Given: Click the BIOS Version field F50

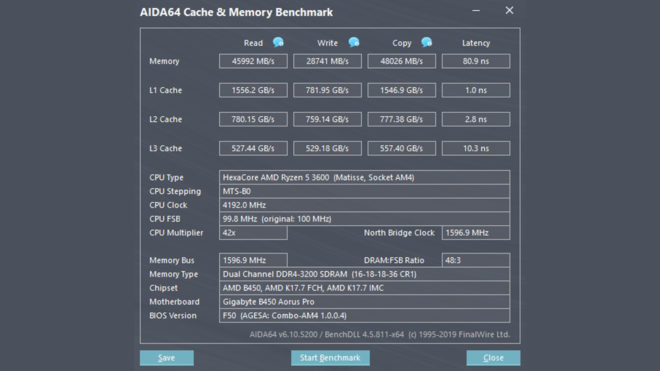Looking at the screenshot, I should 365,316.
